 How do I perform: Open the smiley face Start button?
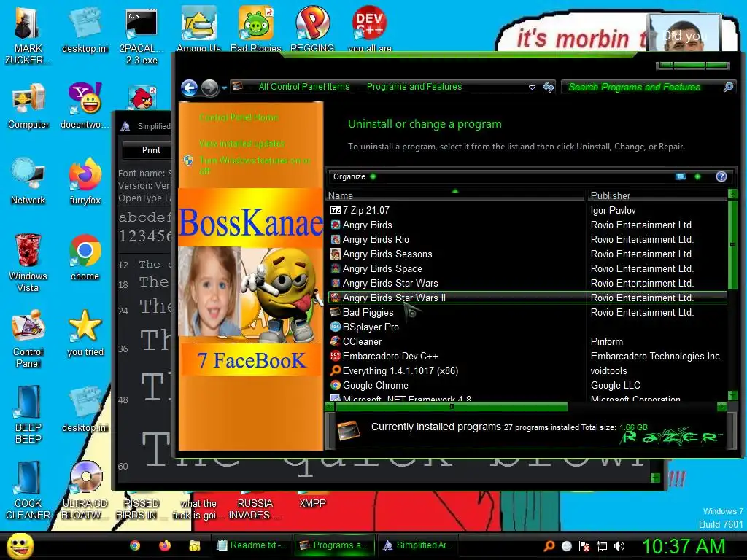(20, 545)
